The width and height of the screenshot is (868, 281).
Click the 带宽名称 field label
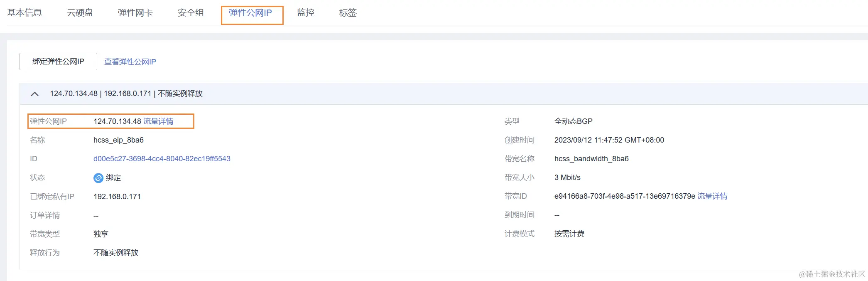520,159
